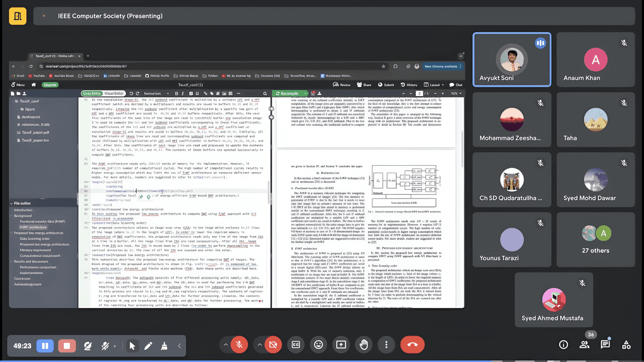
Task: Click the Recompile button
Action: coord(287,93)
